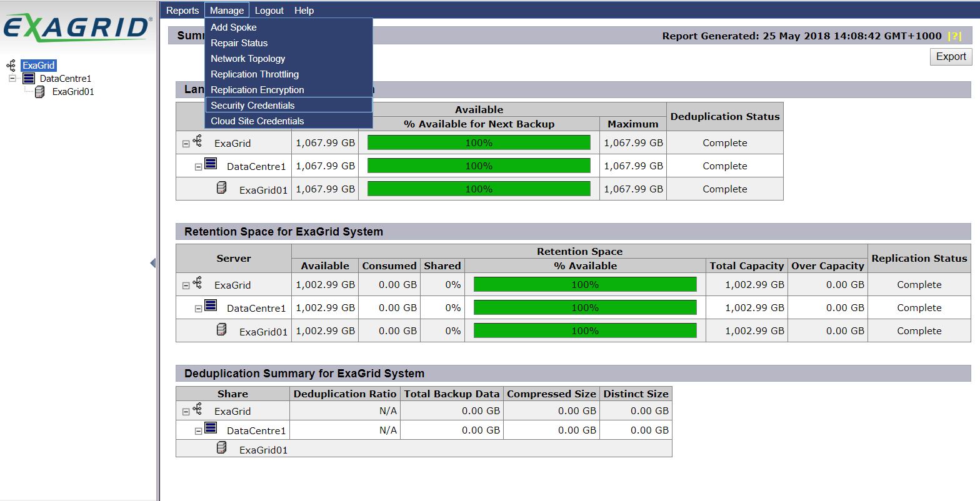Image resolution: width=980 pixels, height=501 pixels.
Task: Click Distinct Size column header
Action: pyautogui.click(x=636, y=394)
